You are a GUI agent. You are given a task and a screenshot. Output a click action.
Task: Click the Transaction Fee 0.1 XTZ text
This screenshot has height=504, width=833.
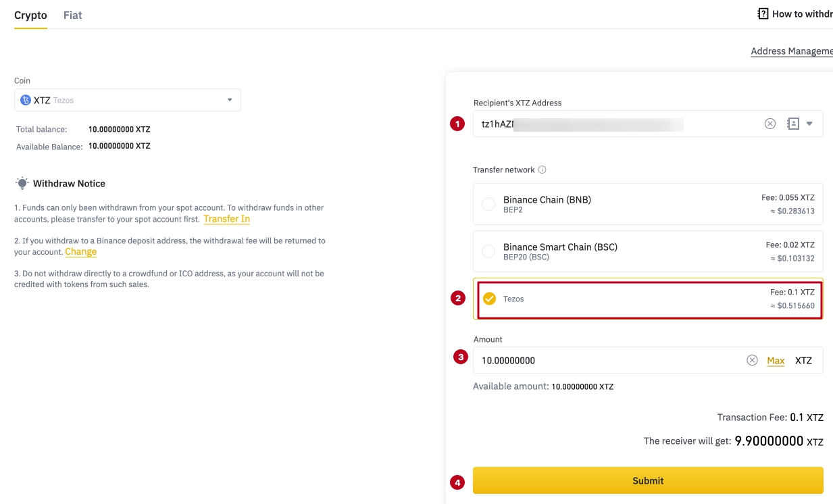(770, 418)
